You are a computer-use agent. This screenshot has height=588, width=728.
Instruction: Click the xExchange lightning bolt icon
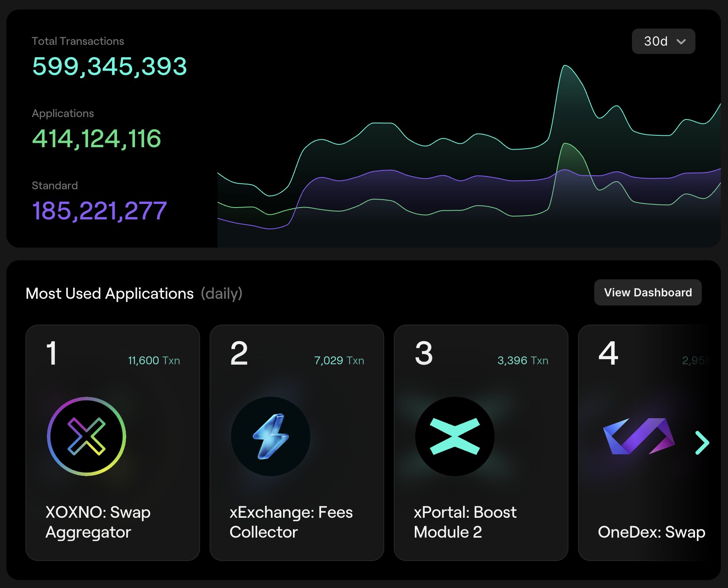(x=271, y=436)
